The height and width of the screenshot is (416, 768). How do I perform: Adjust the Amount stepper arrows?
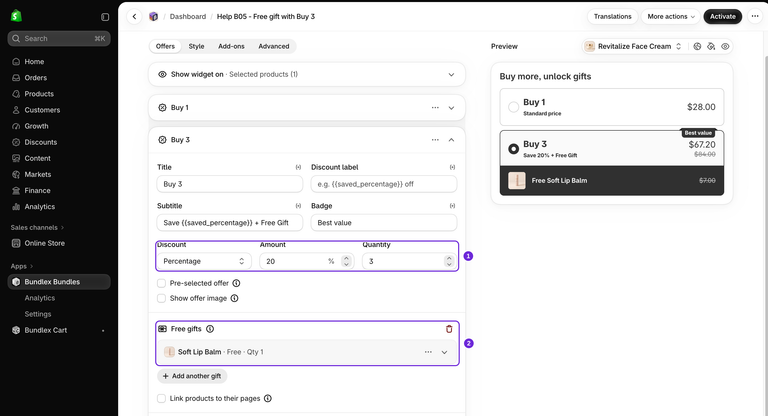coord(346,262)
